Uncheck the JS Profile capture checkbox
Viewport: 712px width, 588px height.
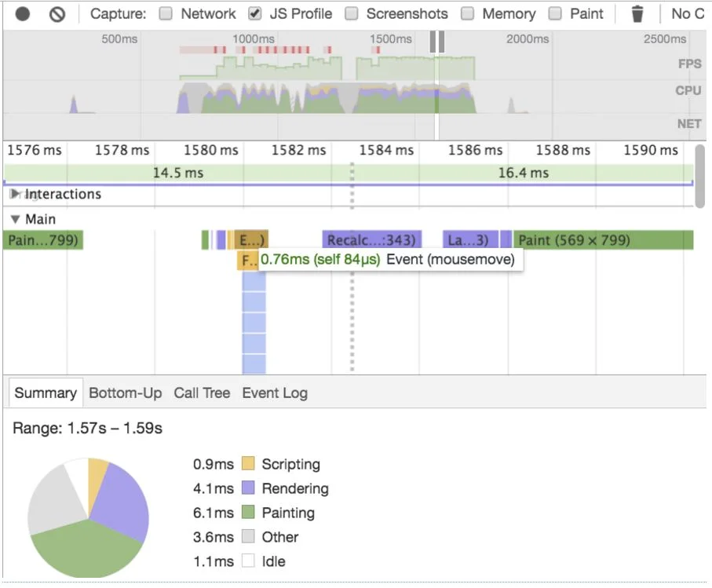(255, 13)
